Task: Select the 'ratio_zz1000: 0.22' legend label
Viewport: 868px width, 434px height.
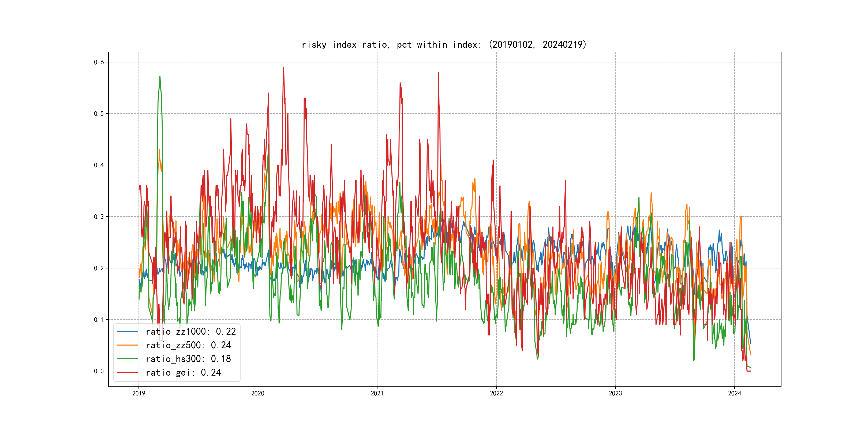Action: click(x=191, y=332)
